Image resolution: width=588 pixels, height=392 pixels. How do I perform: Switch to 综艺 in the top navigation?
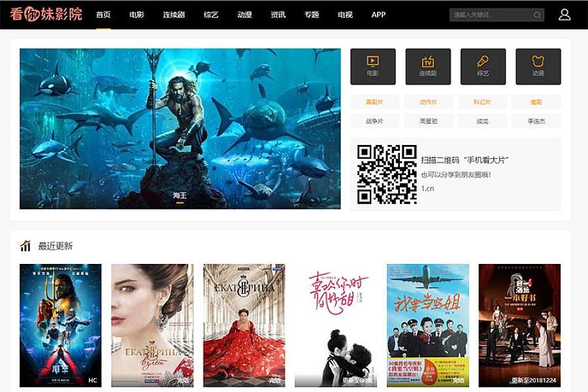[x=211, y=14]
